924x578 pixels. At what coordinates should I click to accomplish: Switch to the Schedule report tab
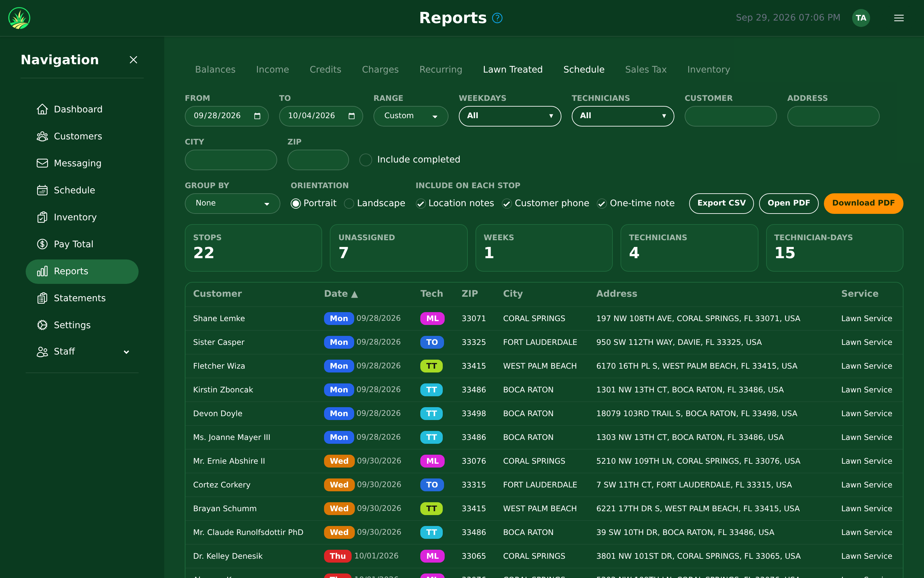[584, 70]
